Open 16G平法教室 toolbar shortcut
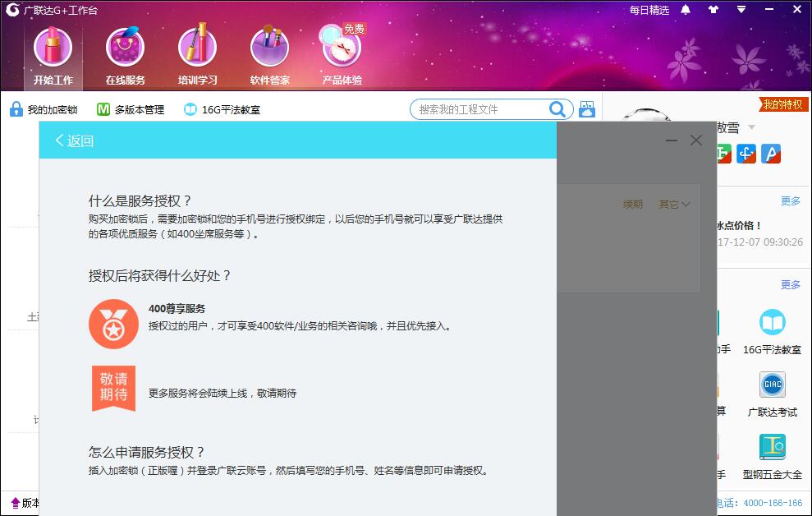 (x=222, y=109)
